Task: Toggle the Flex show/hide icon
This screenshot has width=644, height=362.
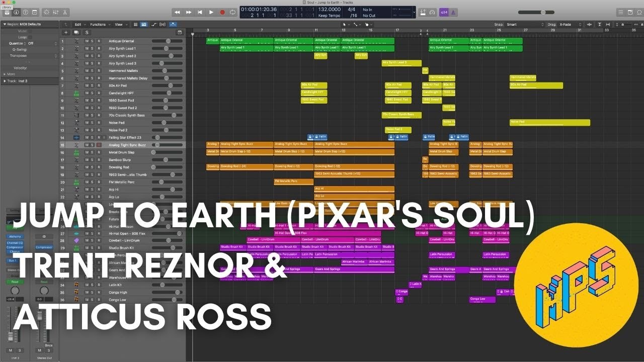Action: click(163, 24)
